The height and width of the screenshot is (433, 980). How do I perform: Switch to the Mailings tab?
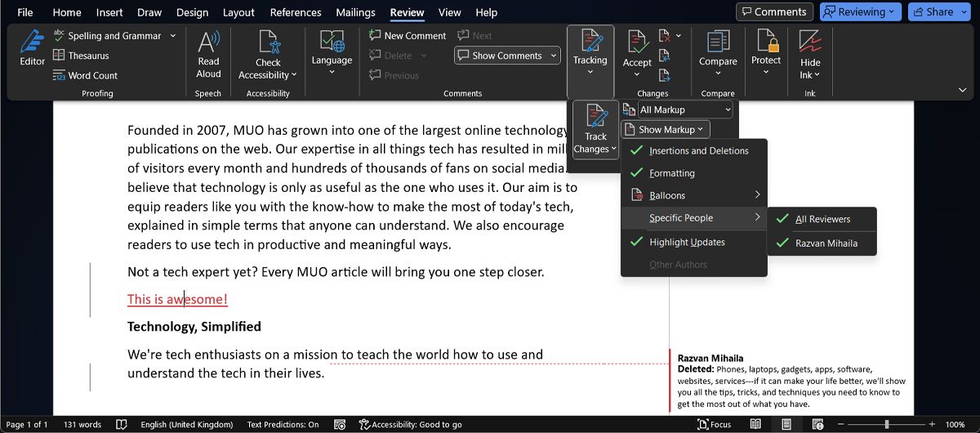(x=355, y=12)
